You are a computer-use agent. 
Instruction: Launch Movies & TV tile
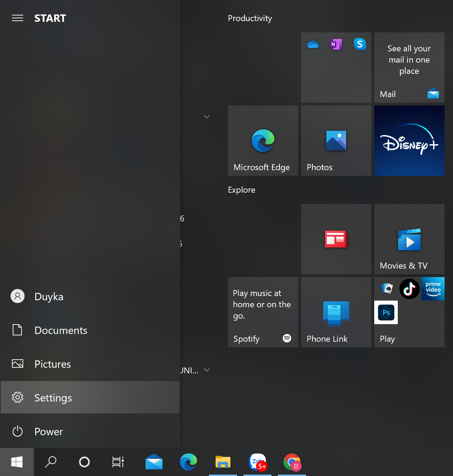point(409,239)
